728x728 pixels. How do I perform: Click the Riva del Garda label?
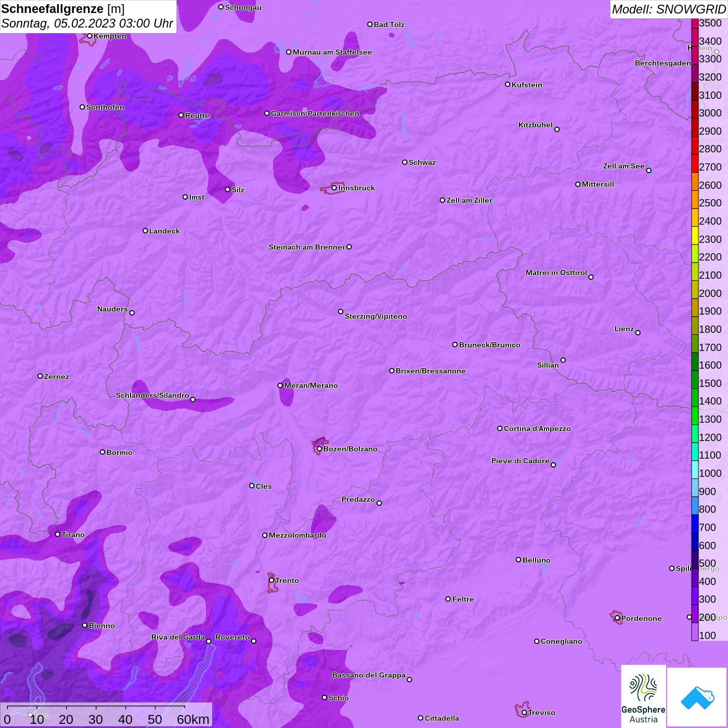click(x=178, y=637)
